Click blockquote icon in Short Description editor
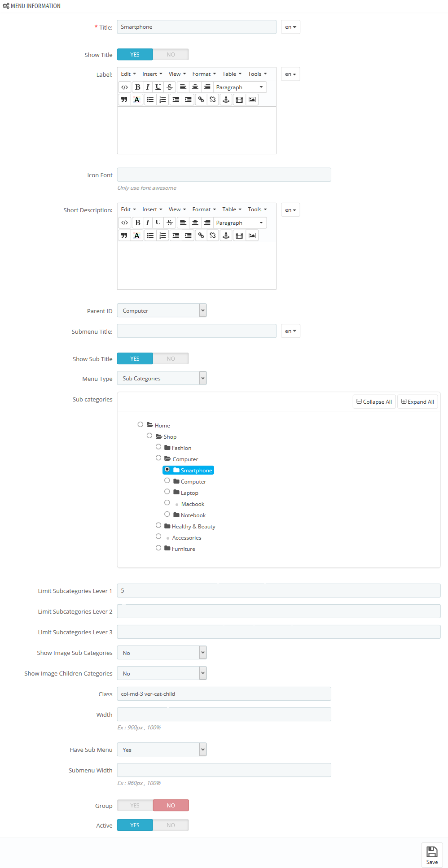 [124, 235]
